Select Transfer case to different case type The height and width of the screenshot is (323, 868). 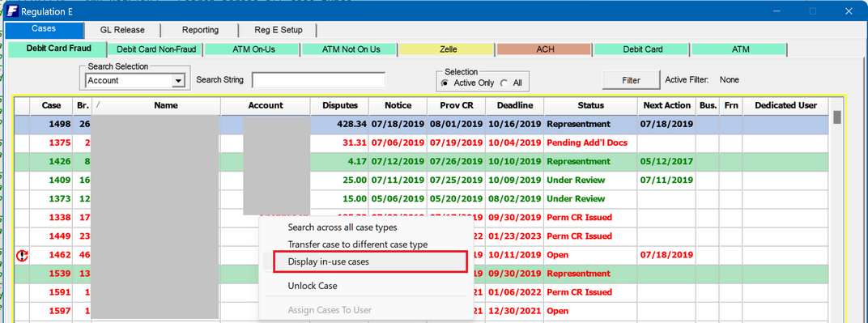(358, 244)
